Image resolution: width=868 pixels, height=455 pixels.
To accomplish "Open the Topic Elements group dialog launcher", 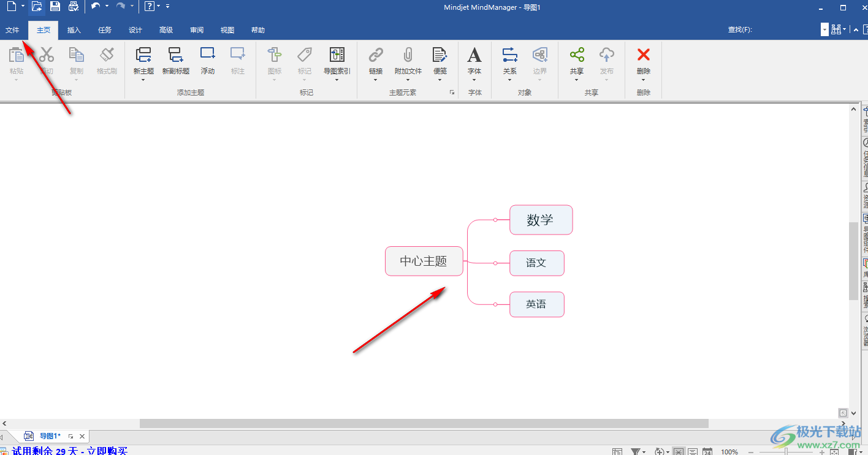I will coord(452,92).
